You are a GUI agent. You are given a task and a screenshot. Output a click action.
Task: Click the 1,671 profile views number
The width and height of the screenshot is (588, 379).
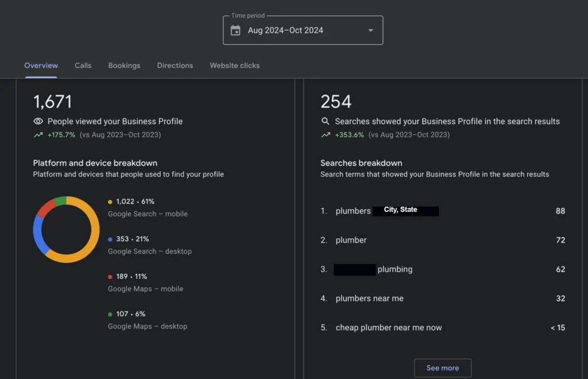[52, 102]
